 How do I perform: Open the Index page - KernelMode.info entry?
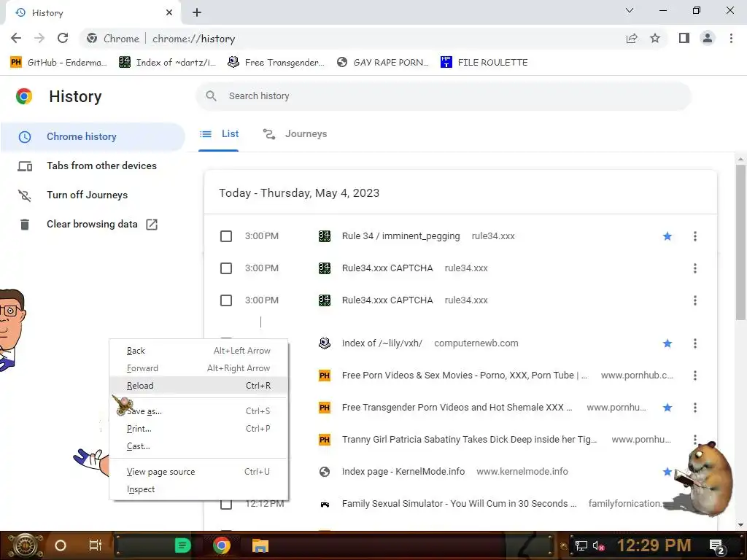[403, 472]
